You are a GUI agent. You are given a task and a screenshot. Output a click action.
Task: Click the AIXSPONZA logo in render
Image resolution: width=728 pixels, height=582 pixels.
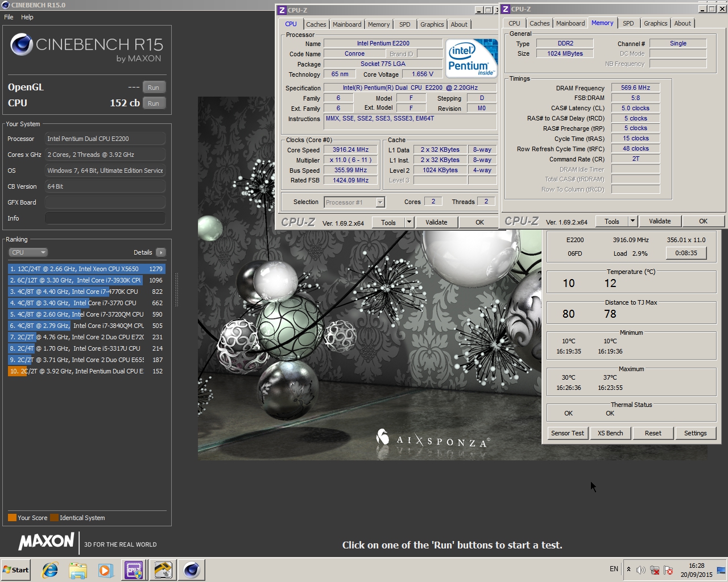433,439
